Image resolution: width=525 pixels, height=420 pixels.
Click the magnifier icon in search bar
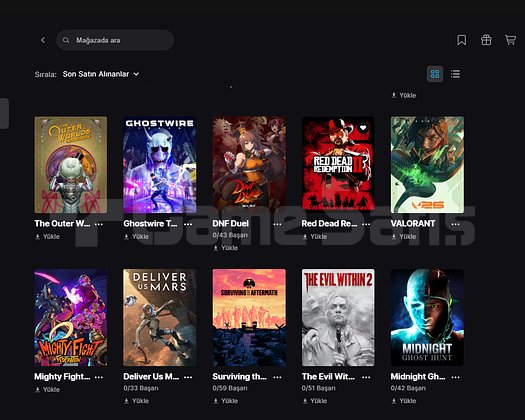point(66,40)
